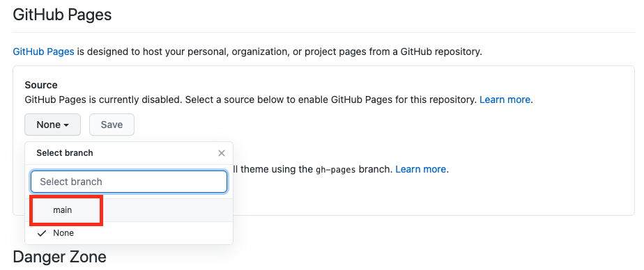Focus the Select branch filter field

click(x=128, y=182)
